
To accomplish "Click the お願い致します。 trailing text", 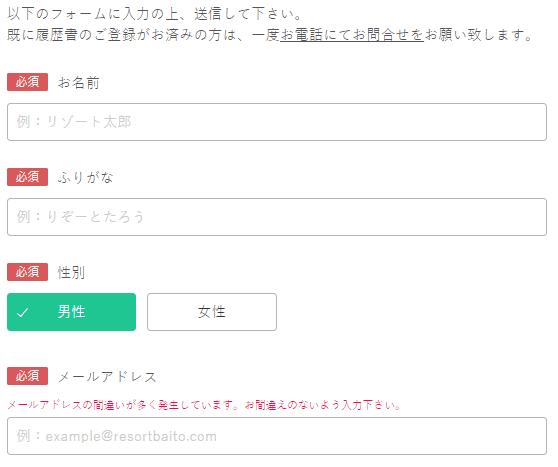I will [x=479, y=35].
